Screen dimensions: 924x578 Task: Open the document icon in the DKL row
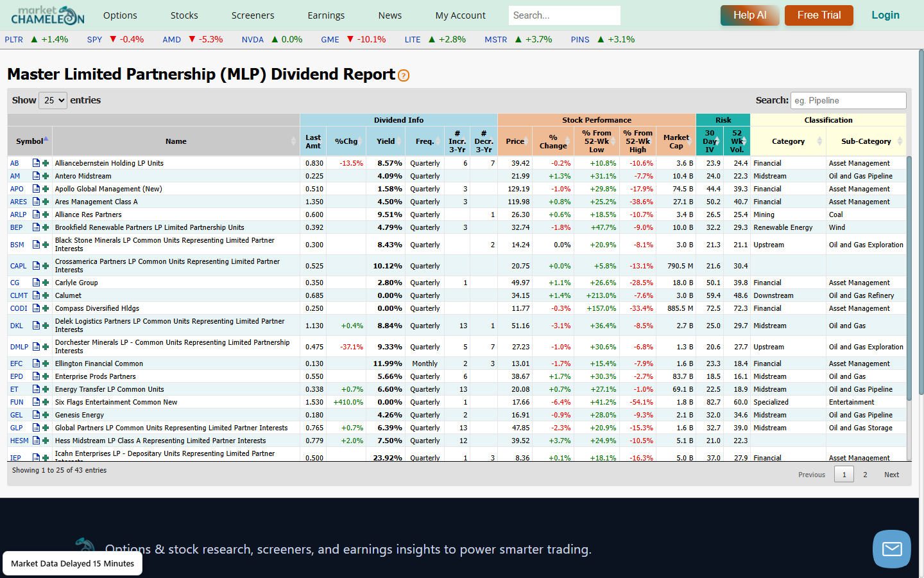(x=37, y=326)
